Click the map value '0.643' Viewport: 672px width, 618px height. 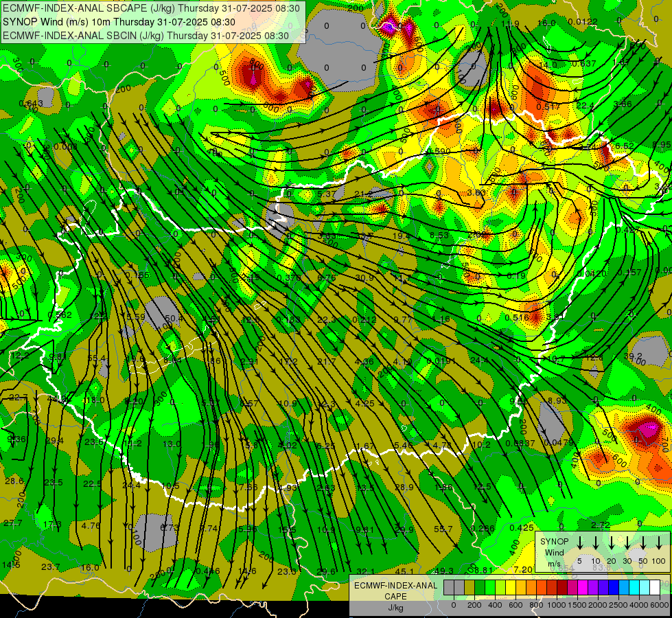coord(31,104)
